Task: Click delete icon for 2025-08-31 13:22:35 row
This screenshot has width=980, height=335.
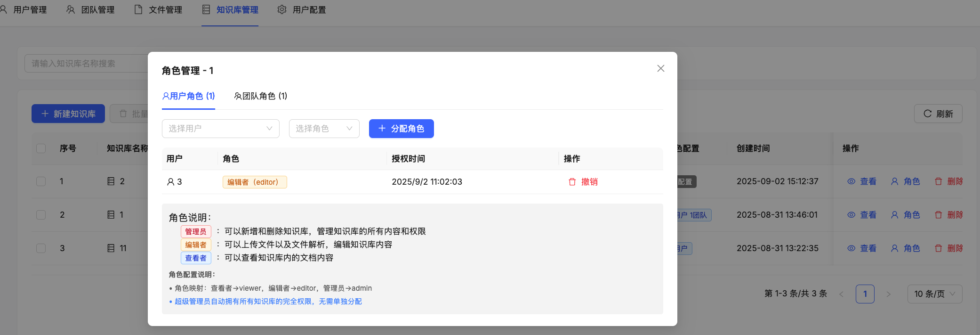Action: pos(938,248)
